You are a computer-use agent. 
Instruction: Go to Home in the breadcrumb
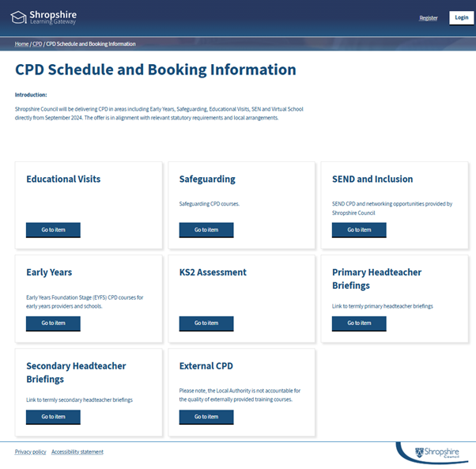click(x=21, y=44)
